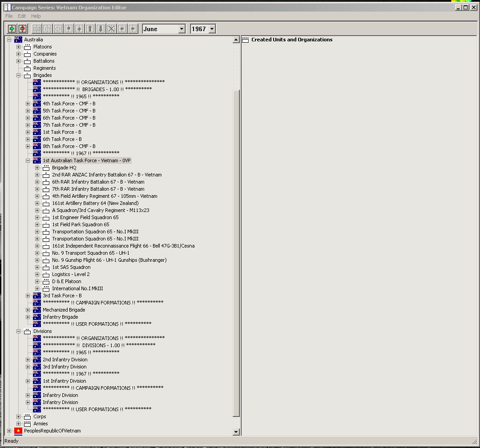
Task: Click the X delete toolbar icon
Action: 112,29
